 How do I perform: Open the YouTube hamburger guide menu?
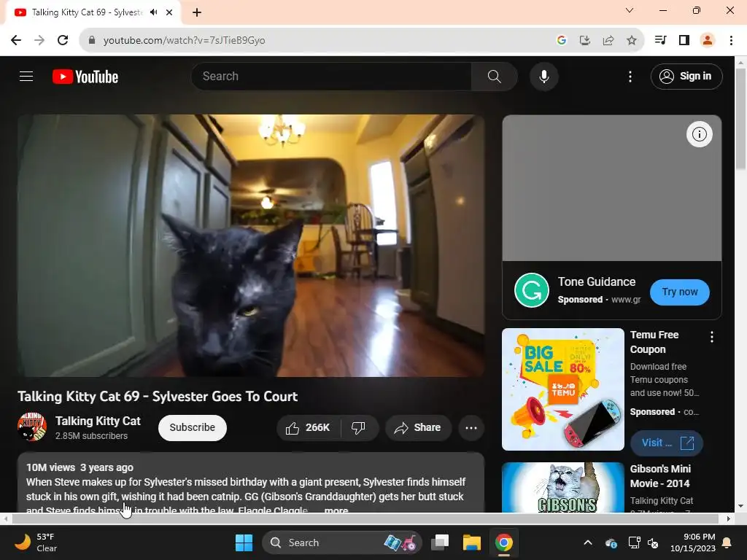[26, 76]
